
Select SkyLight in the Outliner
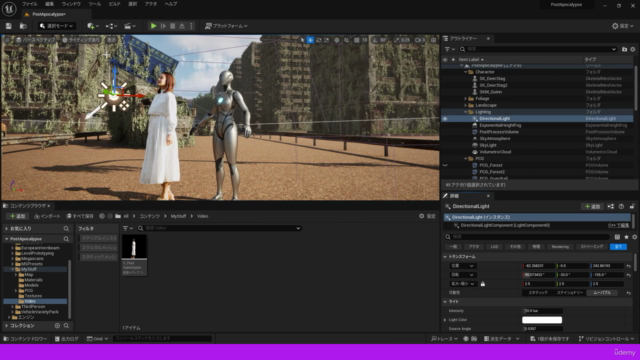click(x=488, y=145)
